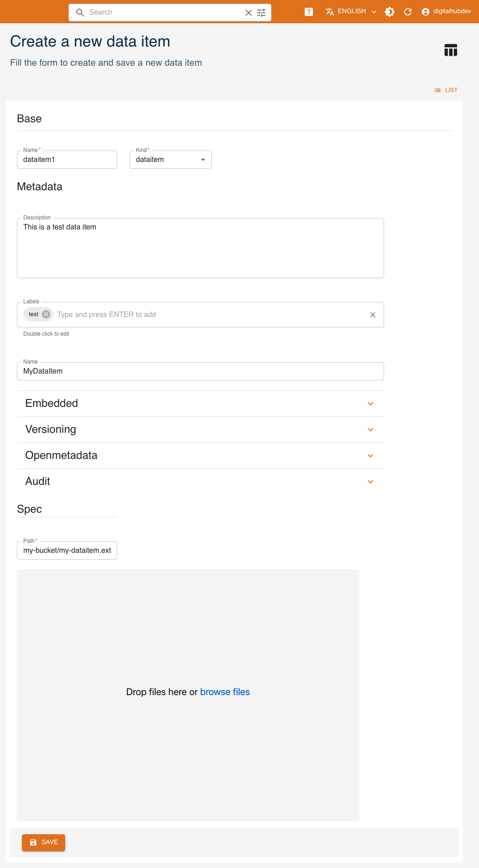The width and height of the screenshot is (479, 868).
Task: Open the Kind dropdown selector
Action: (171, 160)
